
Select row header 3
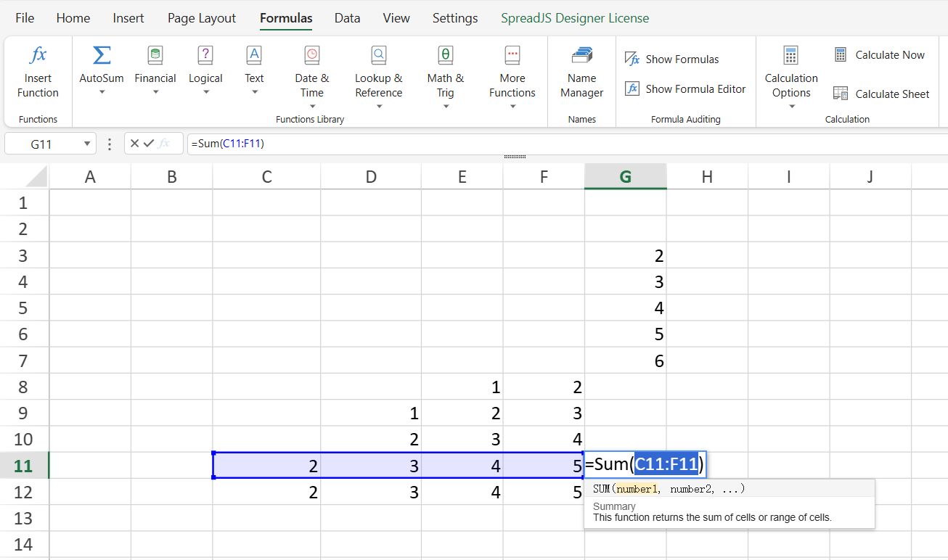tap(24, 255)
